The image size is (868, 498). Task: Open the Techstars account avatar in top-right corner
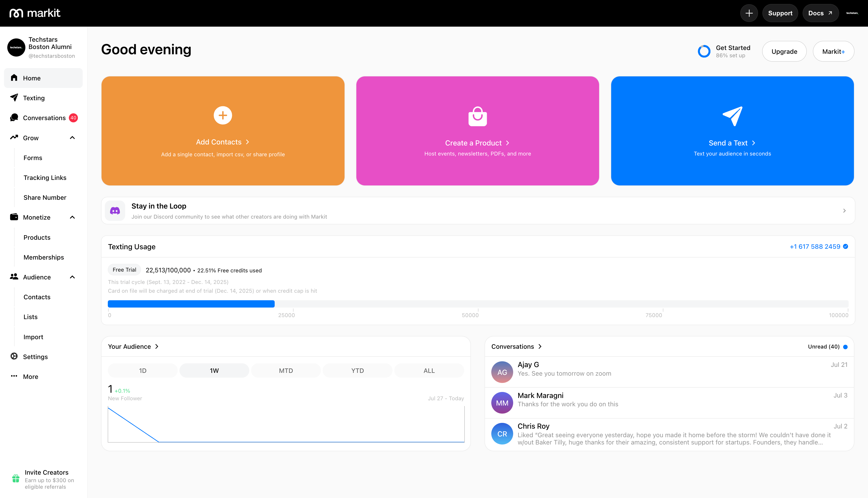pos(852,13)
